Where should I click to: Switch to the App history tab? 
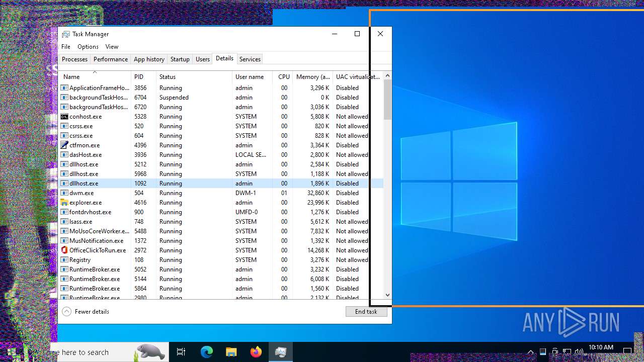(x=149, y=59)
